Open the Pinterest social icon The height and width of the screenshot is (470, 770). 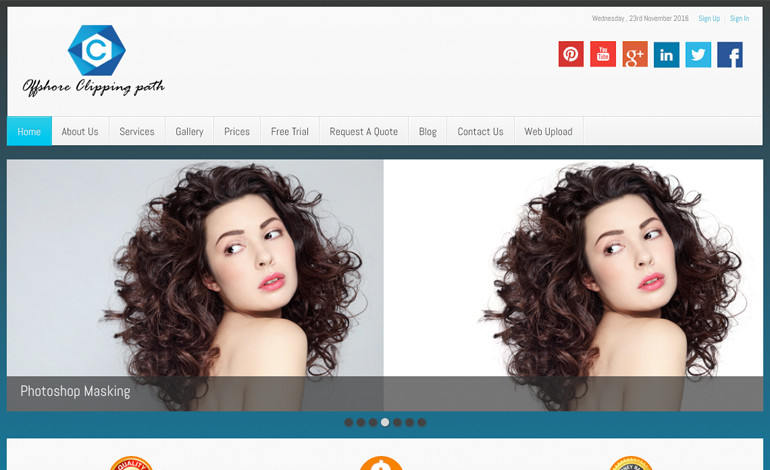[571, 54]
